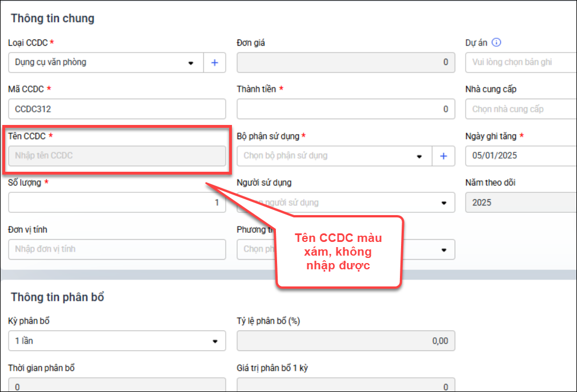This screenshot has height=392, width=577.
Task: Expand the Kỳ phân bổ dropdown
Action: pyautogui.click(x=215, y=341)
